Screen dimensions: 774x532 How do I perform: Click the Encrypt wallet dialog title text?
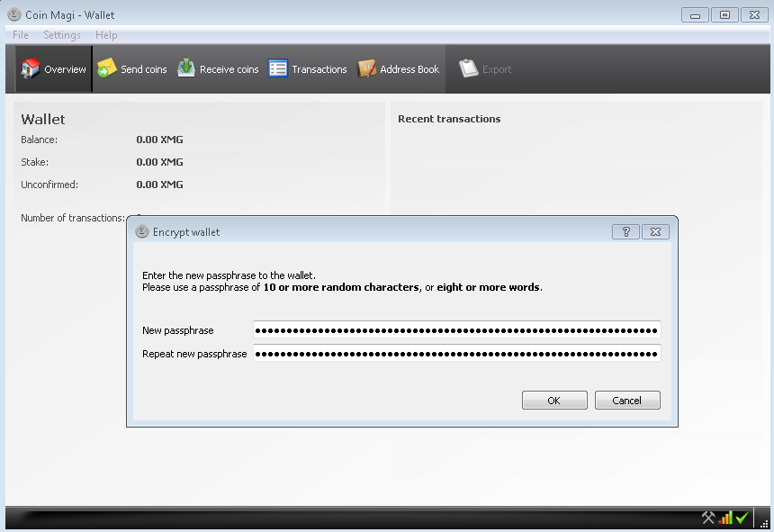186,232
